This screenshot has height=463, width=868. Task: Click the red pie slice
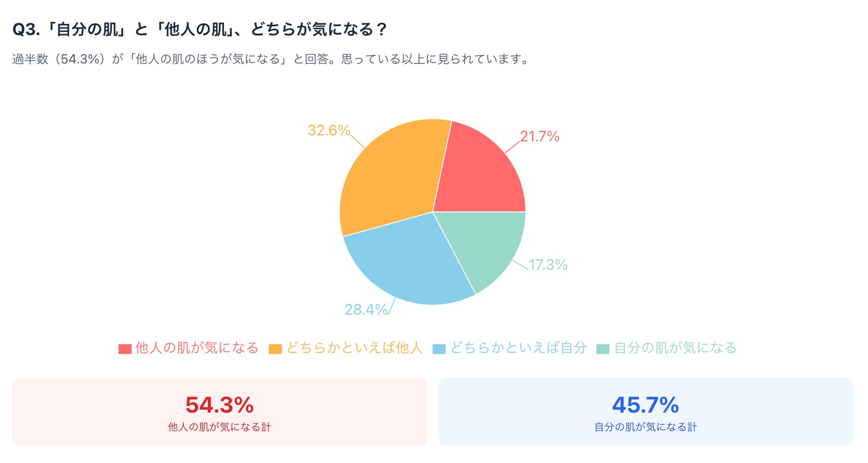click(481, 173)
